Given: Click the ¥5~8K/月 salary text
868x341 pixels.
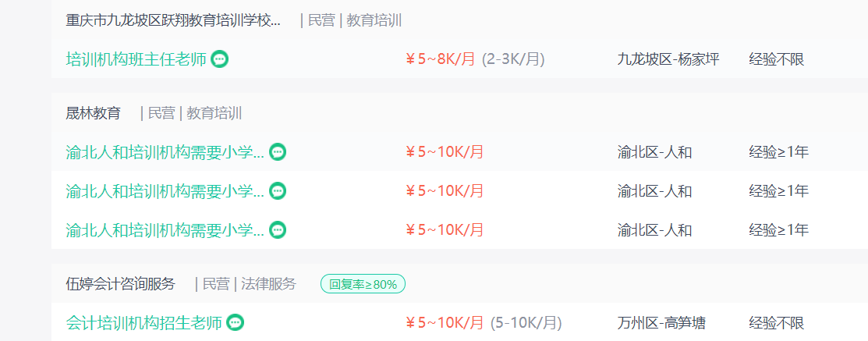Looking at the screenshot, I should pyautogui.click(x=441, y=59).
